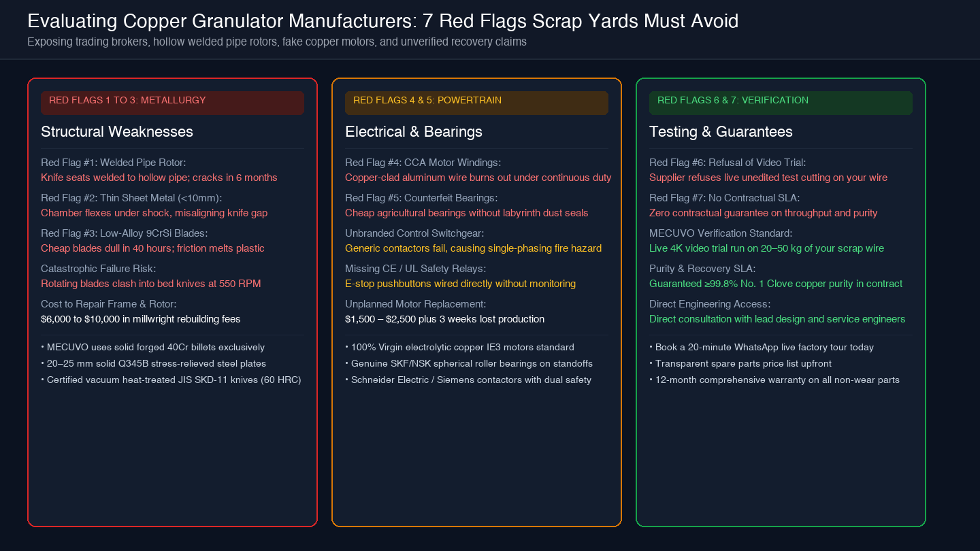
Task: Click the "Structural Weaknesses" heading
Action: point(117,132)
